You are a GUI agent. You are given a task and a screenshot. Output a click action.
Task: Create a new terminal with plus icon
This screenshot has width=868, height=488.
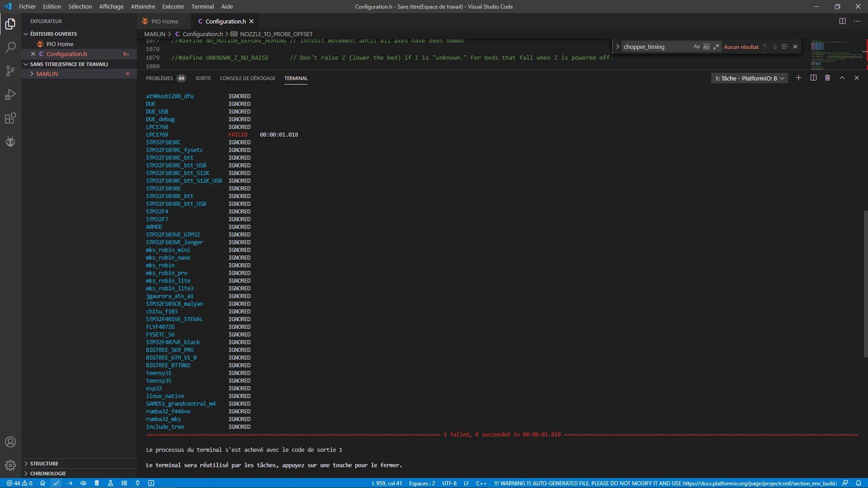click(798, 78)
